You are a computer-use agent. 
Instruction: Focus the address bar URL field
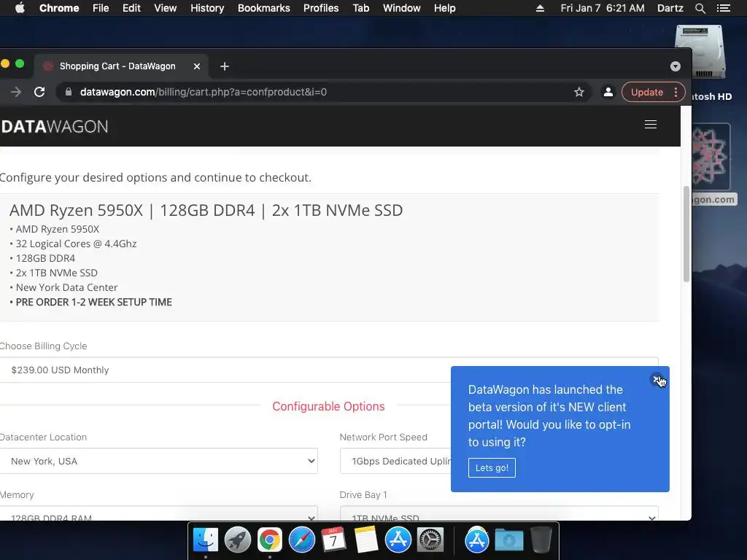point(324,92)
